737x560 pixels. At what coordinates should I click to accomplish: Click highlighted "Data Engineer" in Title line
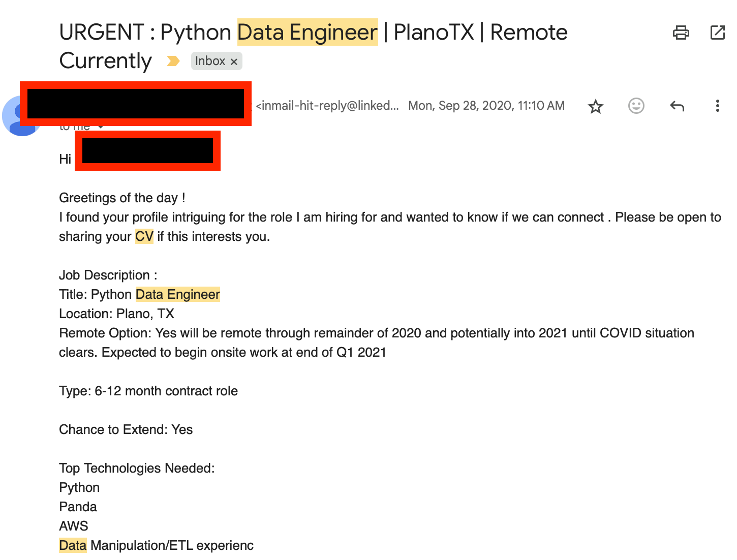(x=177, y=295)
